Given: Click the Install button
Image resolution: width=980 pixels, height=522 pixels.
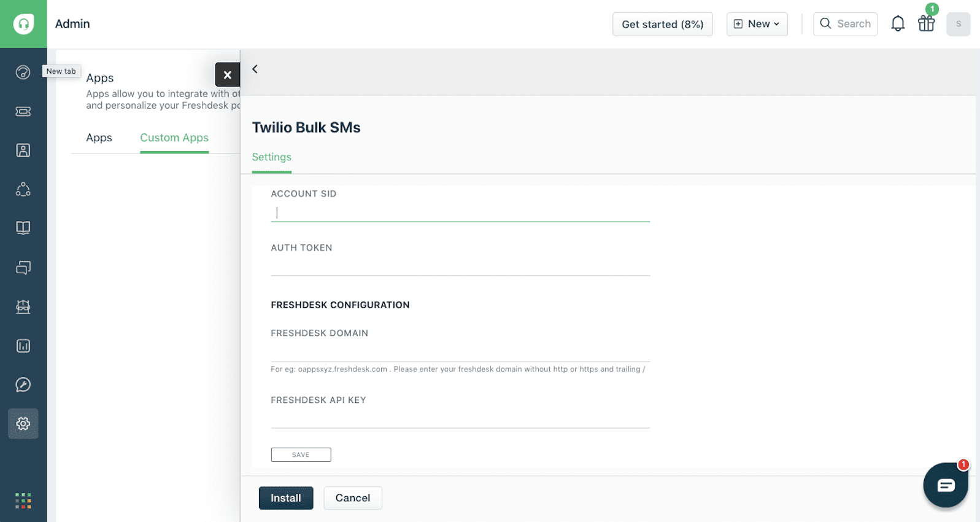Looking at the screenshot, I should (x=286, y=498).
